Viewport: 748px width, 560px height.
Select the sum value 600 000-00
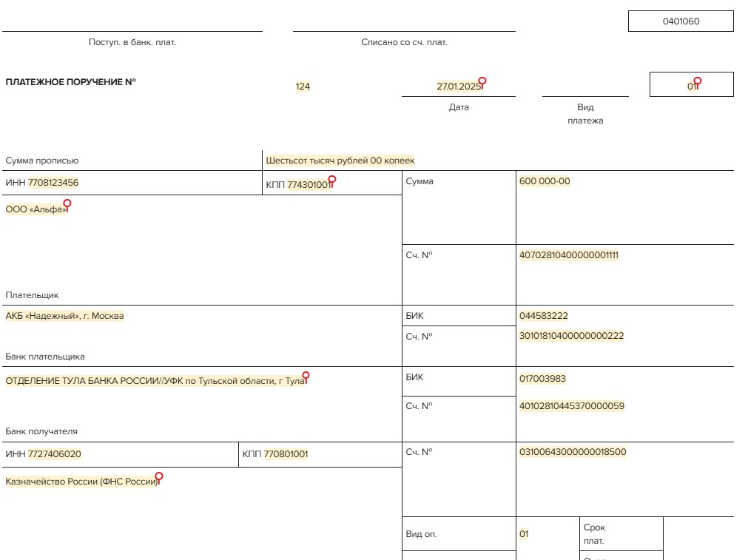click(x=545, y=181)
